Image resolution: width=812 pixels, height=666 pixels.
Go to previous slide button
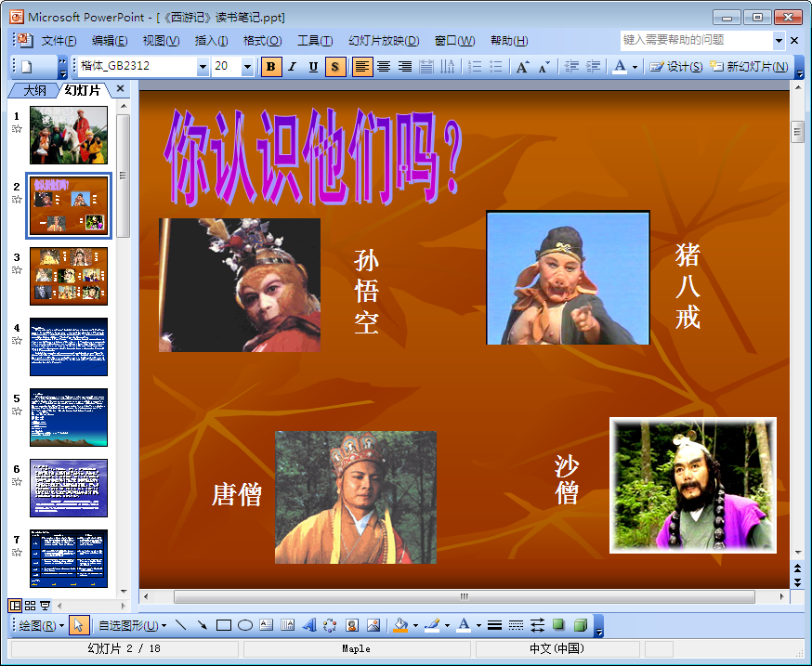(x=797, y=568)
